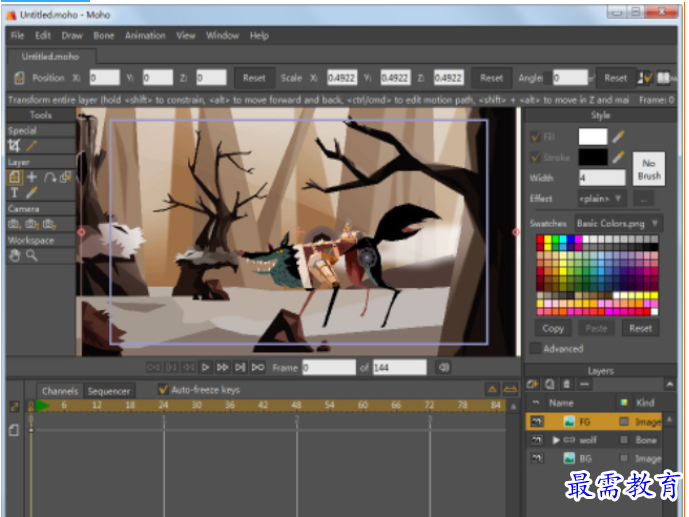
Task: Select the second Camera tool
Action: coord(31,224)
